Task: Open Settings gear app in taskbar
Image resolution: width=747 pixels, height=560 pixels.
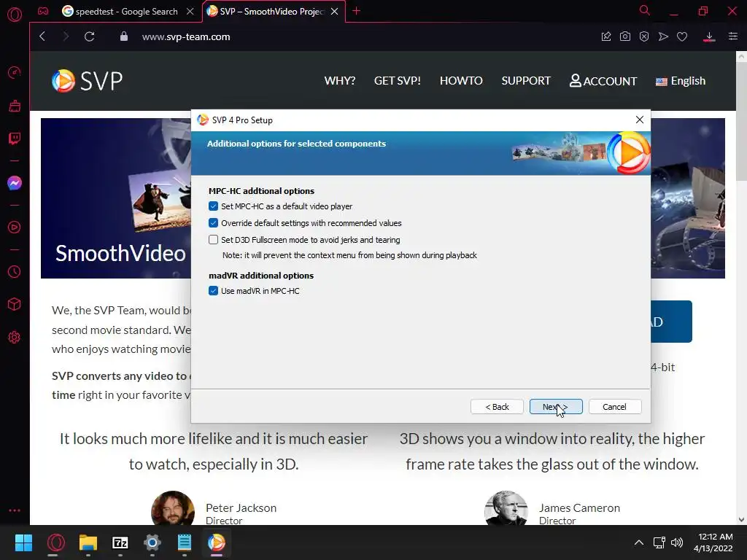Action: (x=152, y=542)
